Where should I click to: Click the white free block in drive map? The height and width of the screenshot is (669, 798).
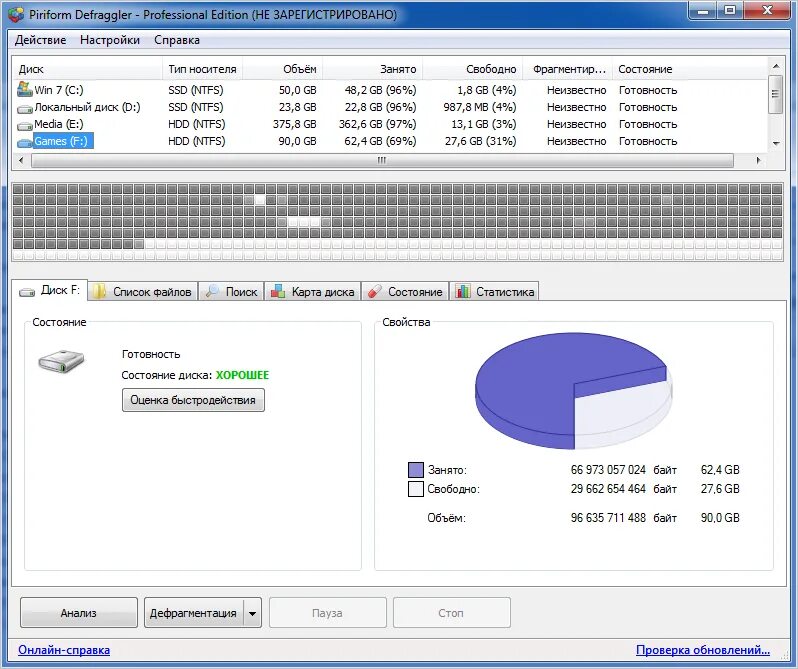pyautogui.click(x=260, y=200)
